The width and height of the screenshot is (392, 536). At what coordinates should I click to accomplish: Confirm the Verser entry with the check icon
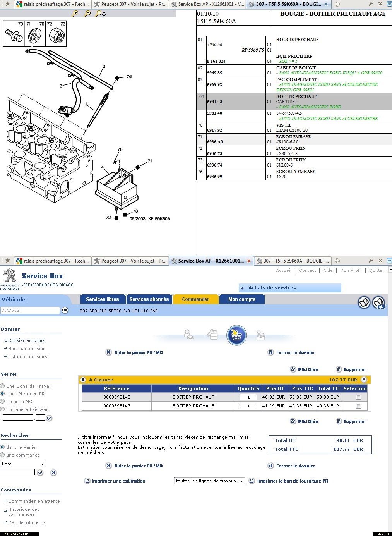49,418
